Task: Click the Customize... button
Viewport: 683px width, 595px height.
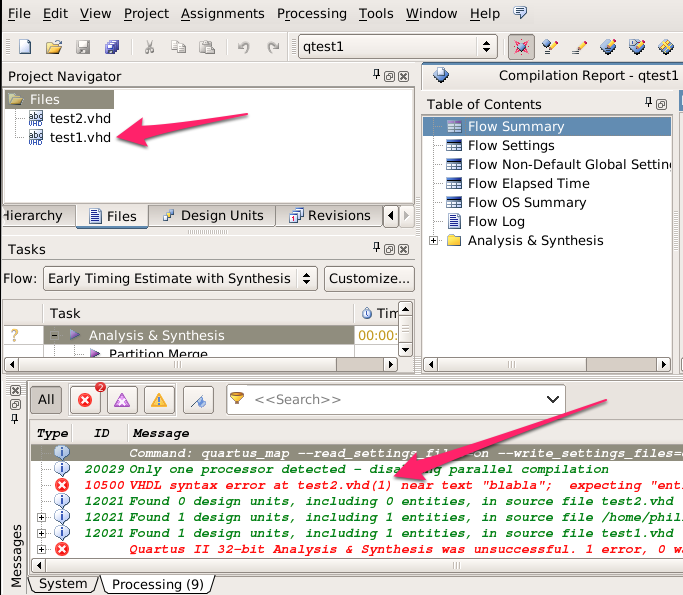Action: (x=369, y=278)
